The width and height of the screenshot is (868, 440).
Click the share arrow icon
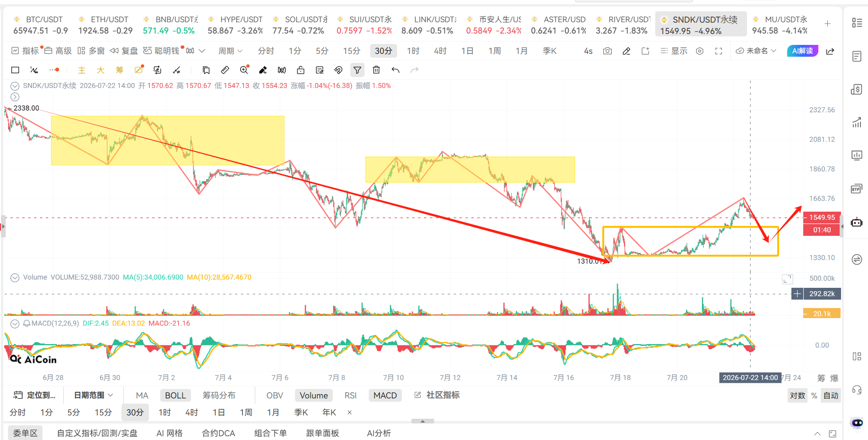pyautogui.click(x=830, y=51)
